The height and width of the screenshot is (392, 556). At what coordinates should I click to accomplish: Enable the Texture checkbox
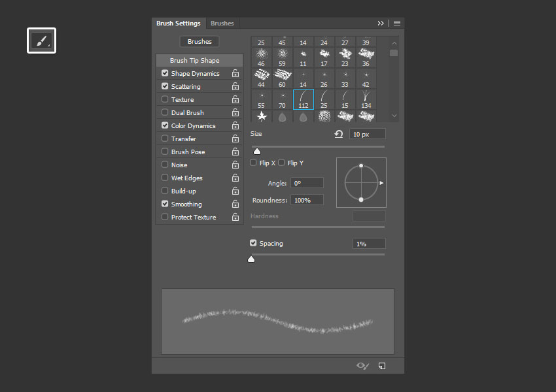[165, 99]
